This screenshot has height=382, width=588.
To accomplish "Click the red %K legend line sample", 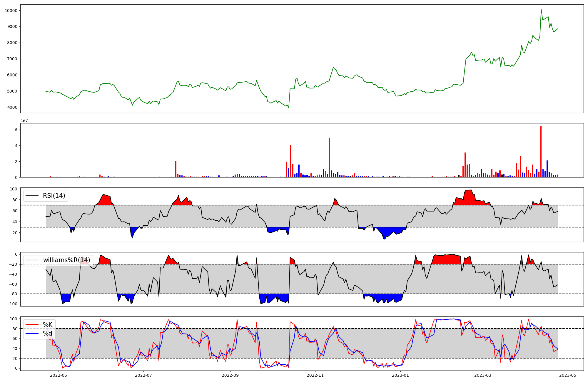I will (32, 325).
